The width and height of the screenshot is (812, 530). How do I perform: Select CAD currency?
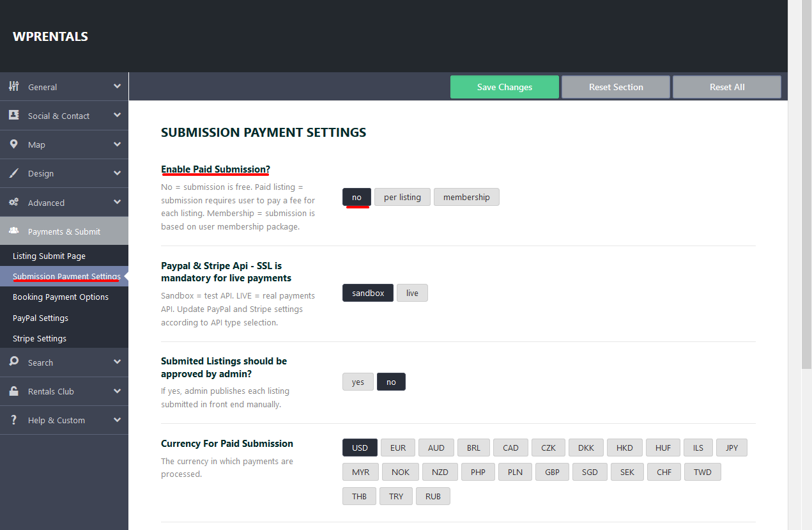[511, 448]
